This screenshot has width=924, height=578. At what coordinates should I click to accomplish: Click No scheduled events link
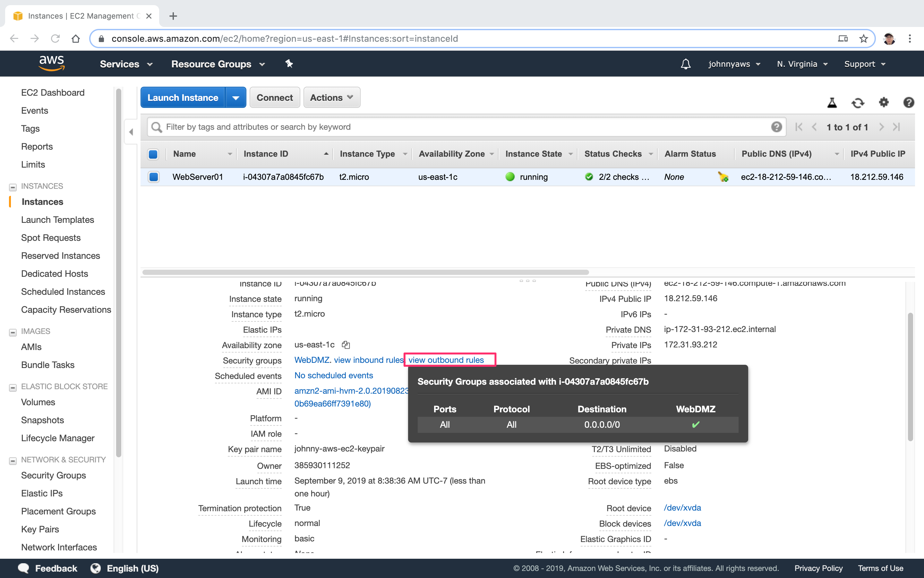click(333, 375)
